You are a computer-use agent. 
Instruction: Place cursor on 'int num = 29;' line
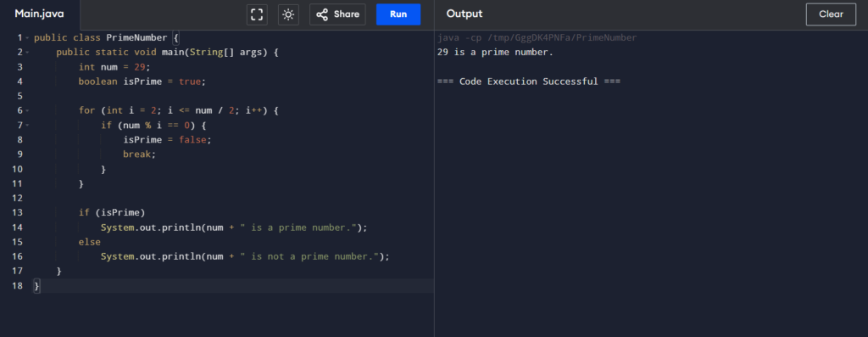(x=114, y=67)
